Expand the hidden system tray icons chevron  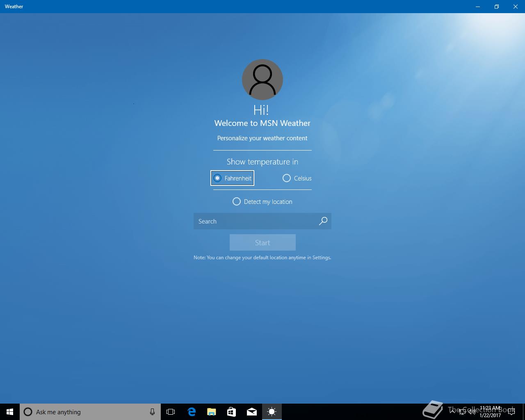pos(453,412)
